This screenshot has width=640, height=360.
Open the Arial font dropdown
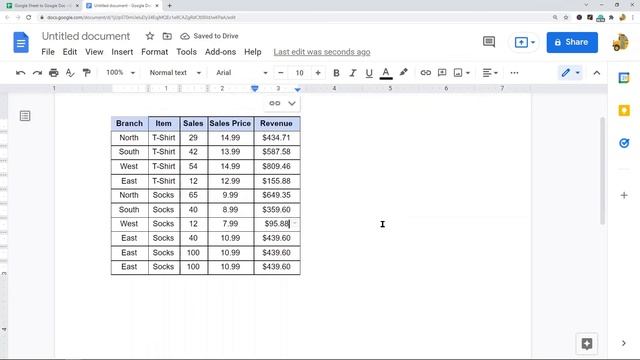click(x=242, y=73)
